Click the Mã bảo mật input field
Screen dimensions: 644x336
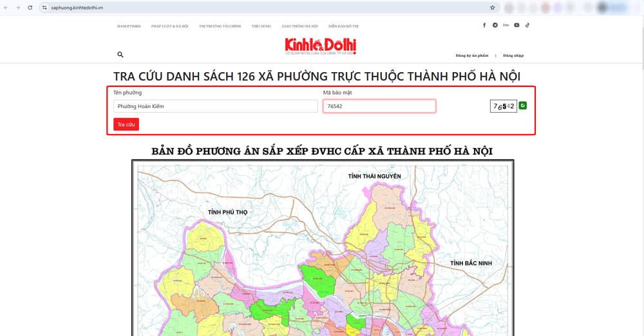(x=379, y=106)
